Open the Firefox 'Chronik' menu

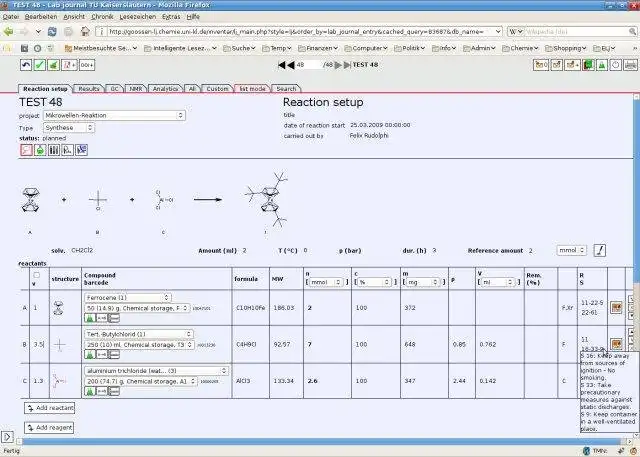click(102, 17)
